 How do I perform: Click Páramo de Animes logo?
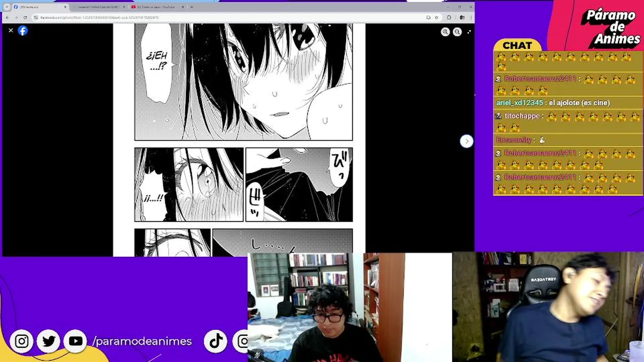pyautogui.click(x=610, y=27)
